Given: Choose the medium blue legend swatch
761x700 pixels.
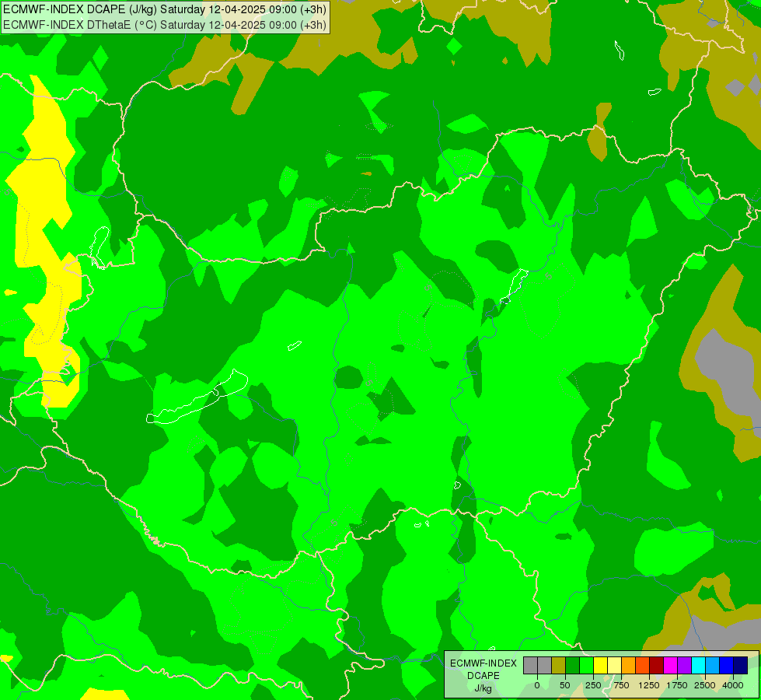Looking at the screenshot, I should tap(727, 666).
